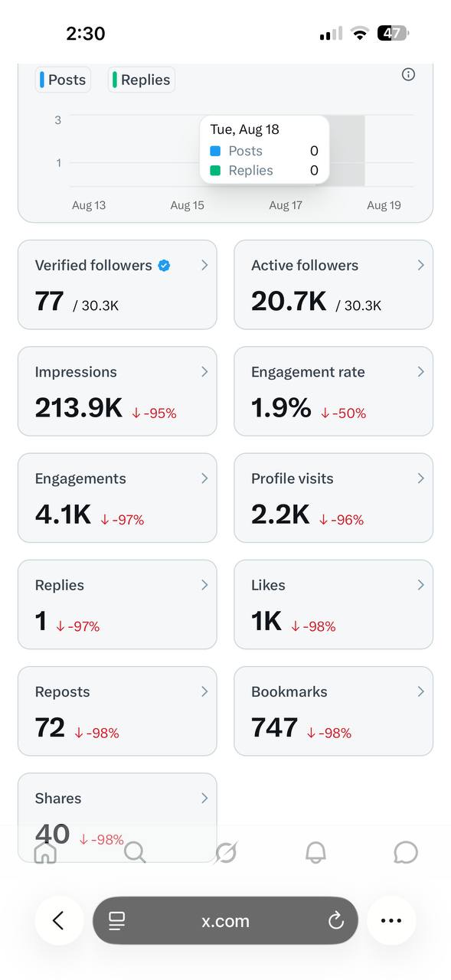Open the browser three-dots menu
451x980 pixels.
pos(391,920)
